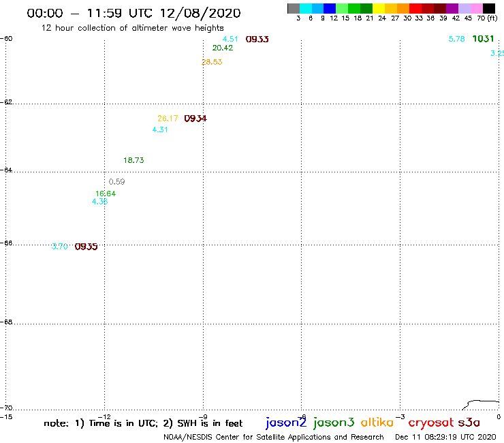504x443 pixels.
Task: Click the bright red legend swatch
Action: click(415, 9)
